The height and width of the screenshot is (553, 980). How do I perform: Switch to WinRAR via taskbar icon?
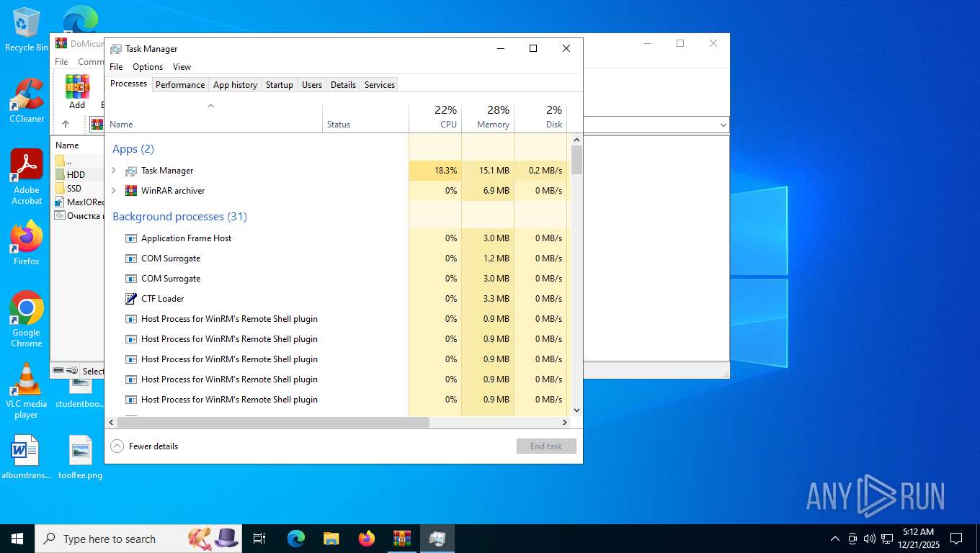[402, 539]
